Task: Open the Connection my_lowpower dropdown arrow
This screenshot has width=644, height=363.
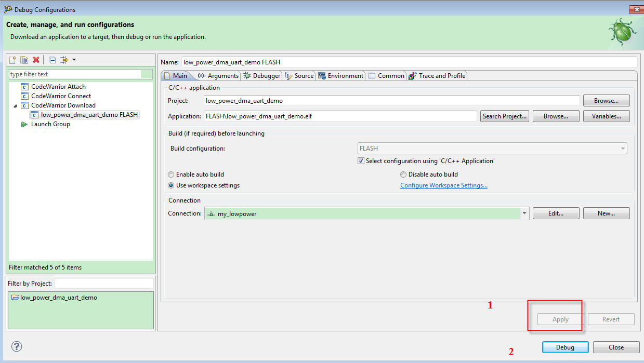Action: click(x=524, y=213)
